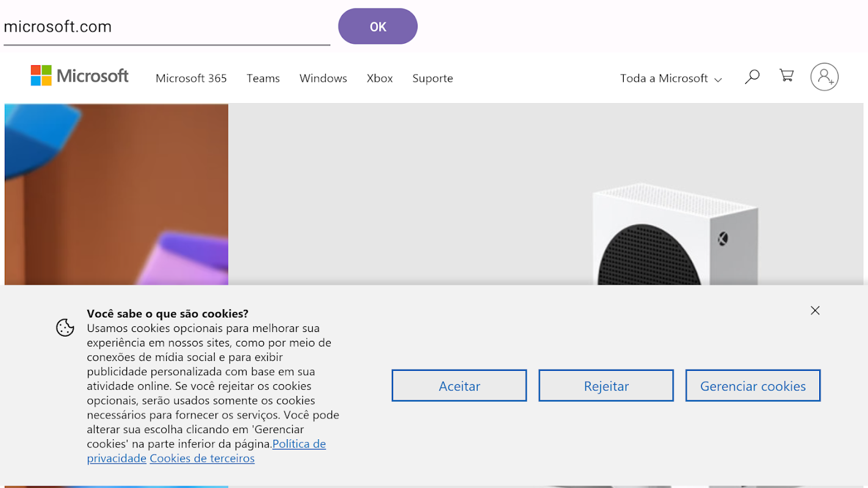
Task: Open the shopping cart
Action: (x=787, y=76)
